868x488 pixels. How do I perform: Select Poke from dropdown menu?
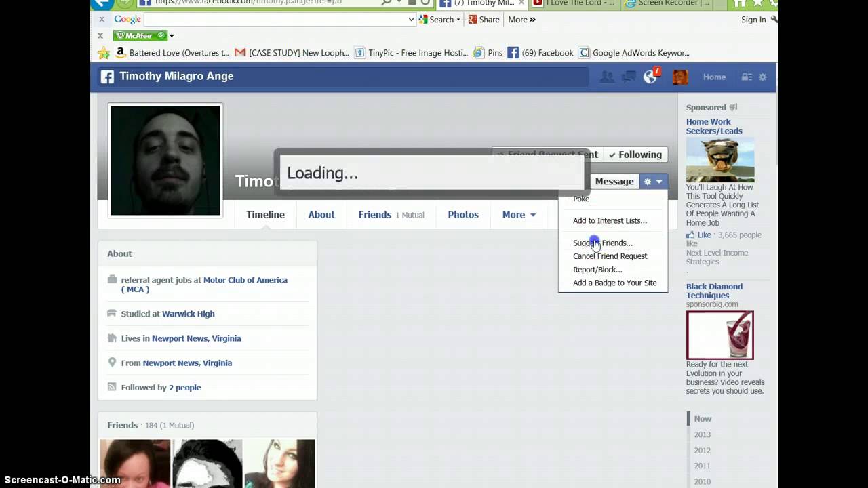pos(581,199)
